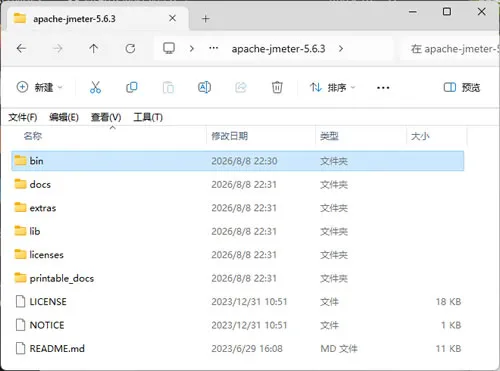
Task: Refresh the current folder view
Action: [x=130, y=49]
